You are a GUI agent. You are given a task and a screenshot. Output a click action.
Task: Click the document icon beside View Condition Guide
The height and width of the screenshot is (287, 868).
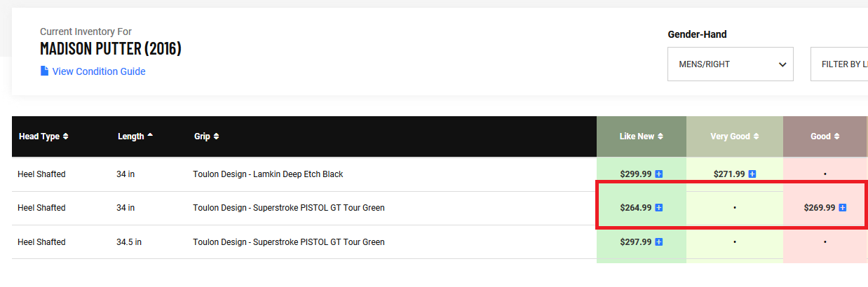[44, 71]
